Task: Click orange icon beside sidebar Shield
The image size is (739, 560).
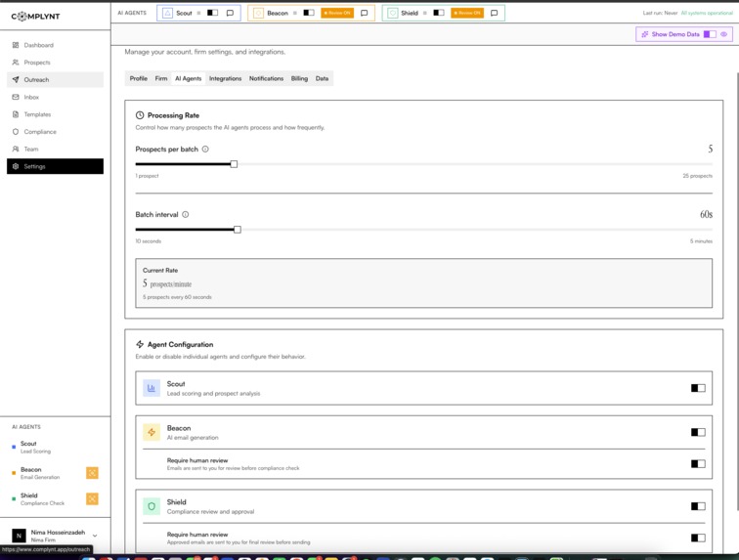Action: 92,498
